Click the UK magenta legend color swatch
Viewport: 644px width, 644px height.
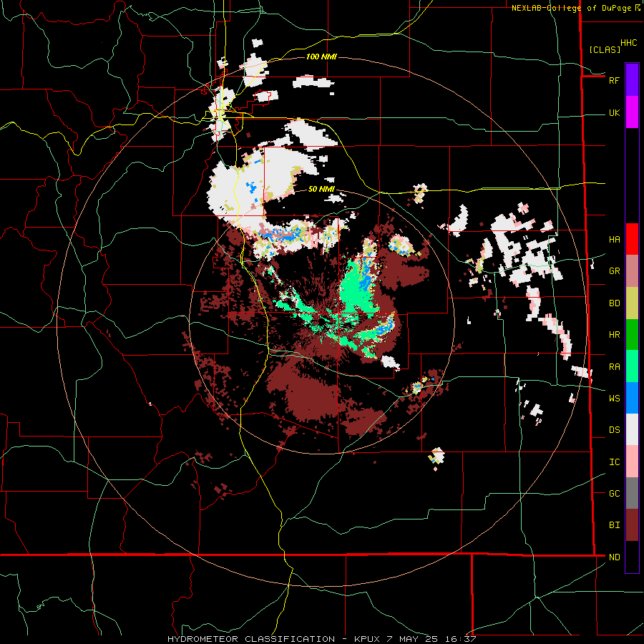(x=632, y=112)
